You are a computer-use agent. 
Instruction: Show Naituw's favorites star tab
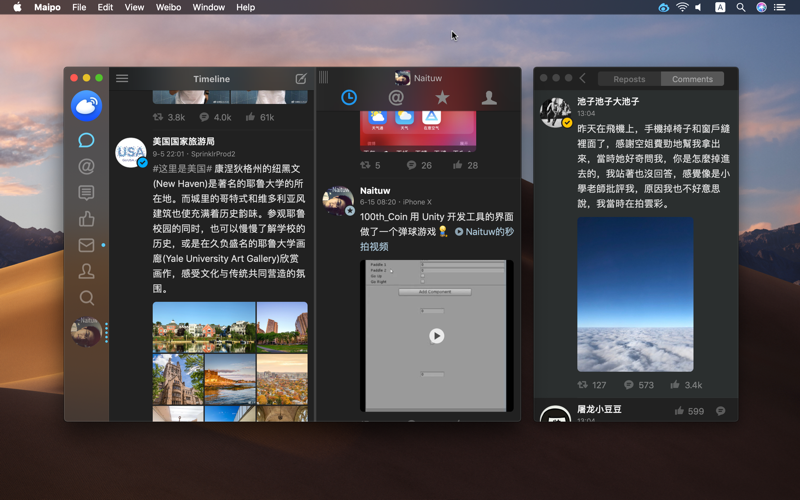tap(442, 97)
